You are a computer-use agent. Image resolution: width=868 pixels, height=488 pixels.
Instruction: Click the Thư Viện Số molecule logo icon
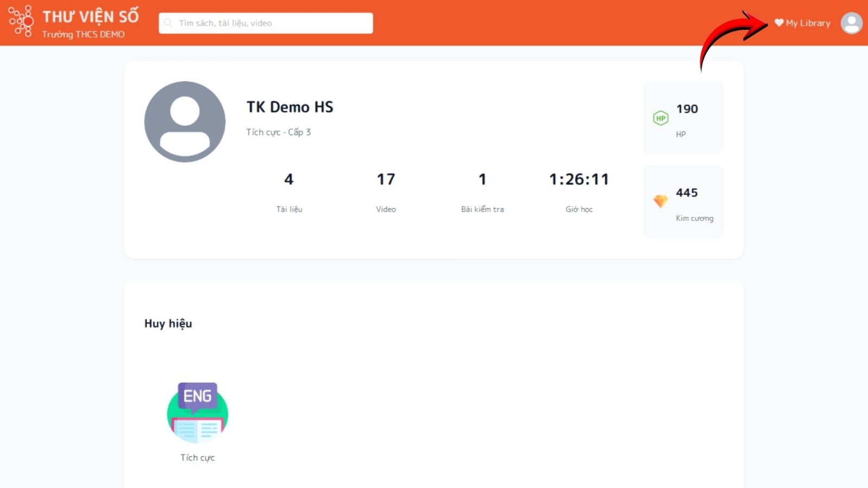coord(21,22)
